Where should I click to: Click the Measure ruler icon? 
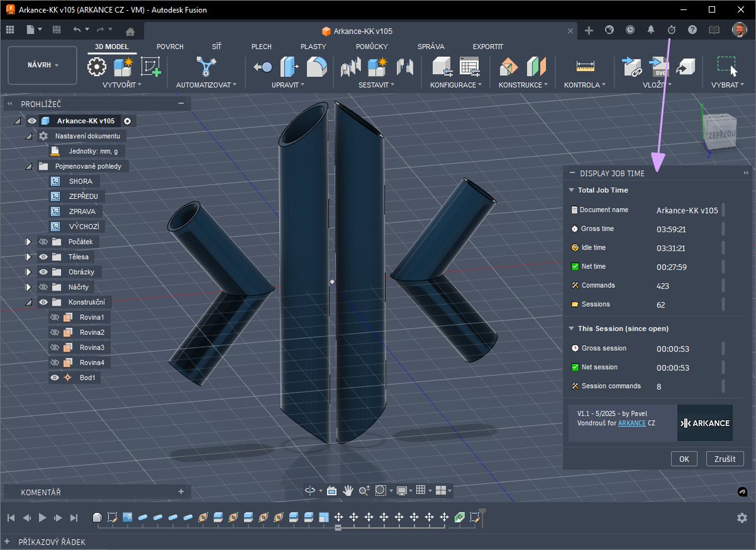[585, 66]
